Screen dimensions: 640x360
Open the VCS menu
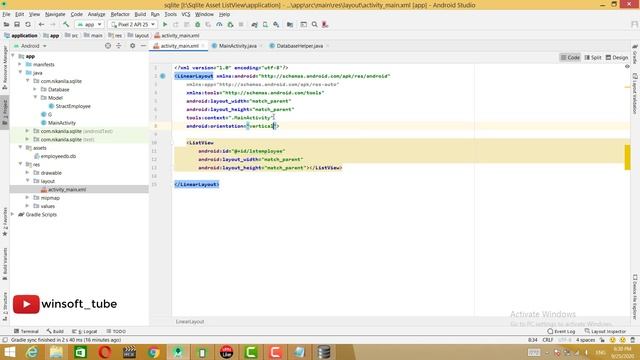click(x=186, y=14)
